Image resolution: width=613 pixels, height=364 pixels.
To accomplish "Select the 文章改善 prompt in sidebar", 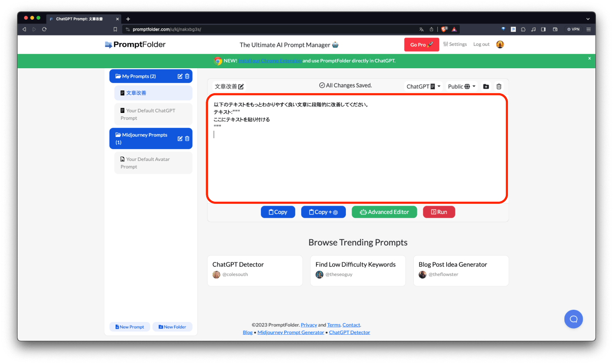I will pos(153,93).
